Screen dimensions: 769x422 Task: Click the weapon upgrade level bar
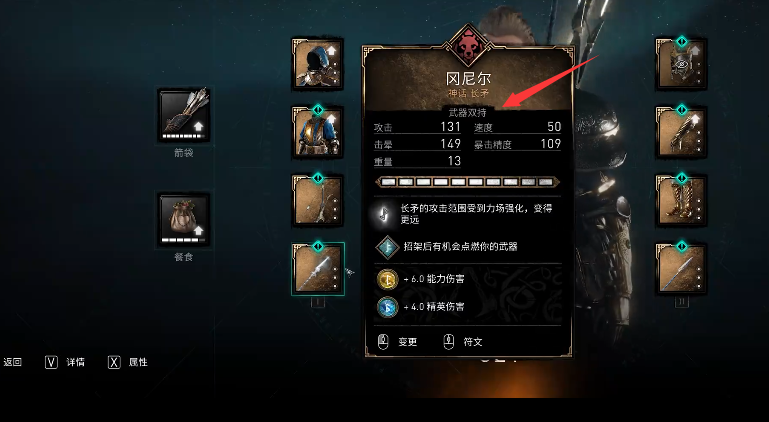[x=467, y=182]
